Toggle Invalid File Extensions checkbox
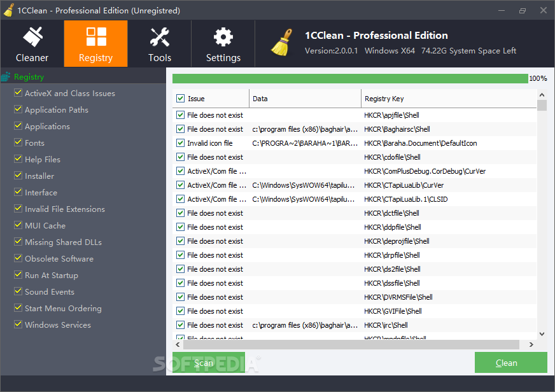The image size is (555, 392). click(x=18, y=208)
